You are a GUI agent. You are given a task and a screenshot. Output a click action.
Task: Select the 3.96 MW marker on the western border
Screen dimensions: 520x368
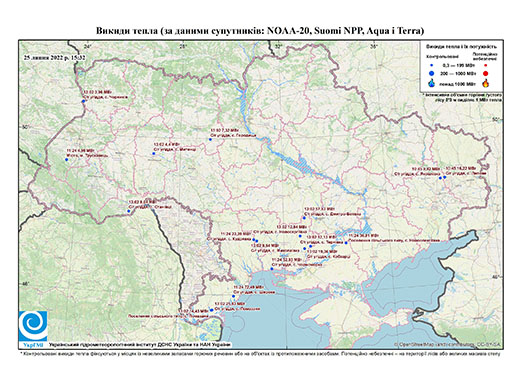(x=83, y=101)
